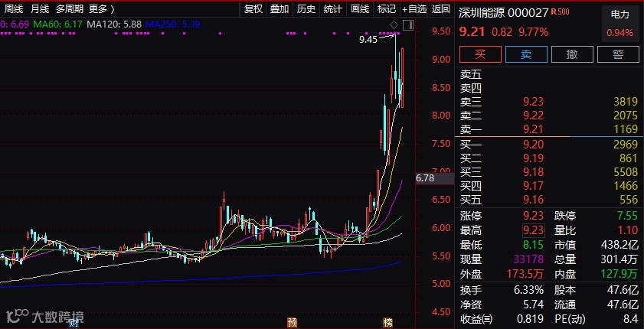The height and width of the screenshot is (329, 644).
Task: Click the red 买 buy button
Action: coord(480,54)
